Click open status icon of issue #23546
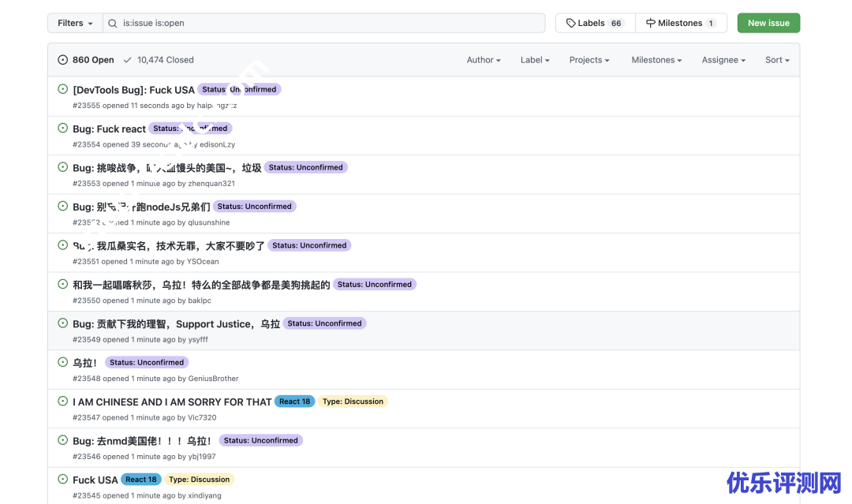The width and height of the screenshot is (852, 504). 62,440
